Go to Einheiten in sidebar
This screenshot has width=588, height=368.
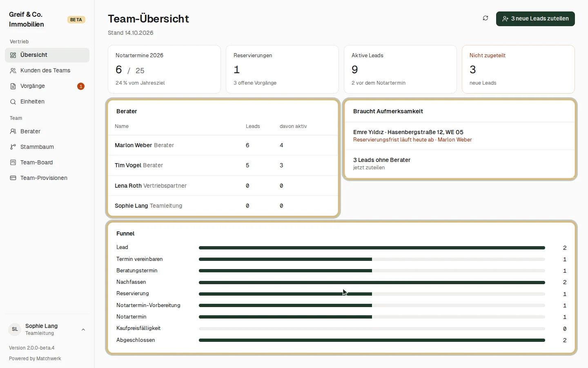[x=47, y=102]
